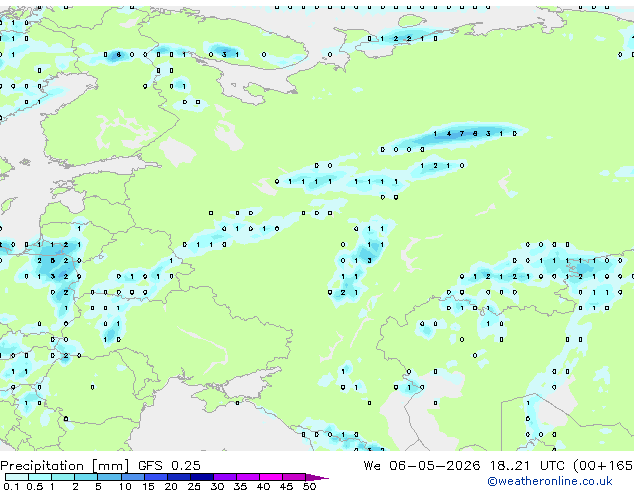Image resolution: width=634 pixels, height=490 pixels.
Task: Click the legend label "25"
Action: tap(194, 486)
